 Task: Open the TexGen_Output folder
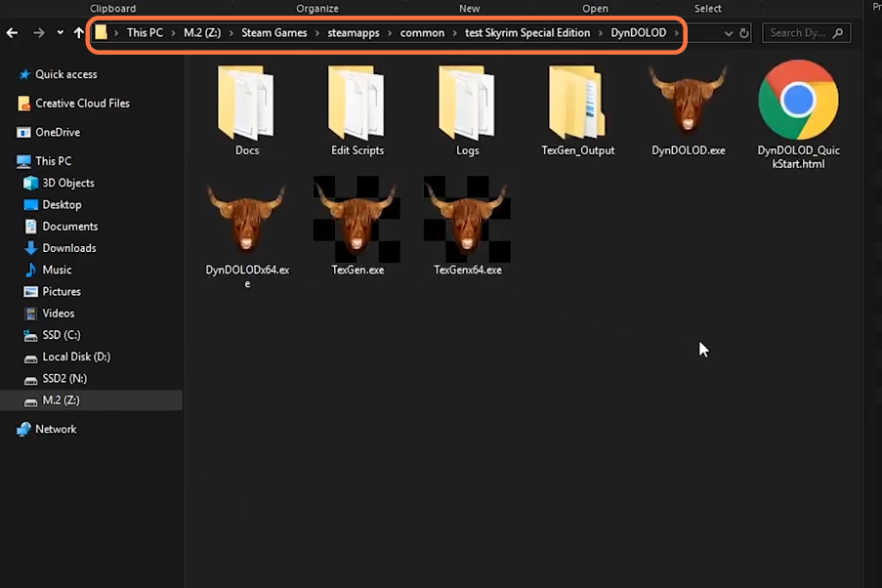[x=577, y=110]
